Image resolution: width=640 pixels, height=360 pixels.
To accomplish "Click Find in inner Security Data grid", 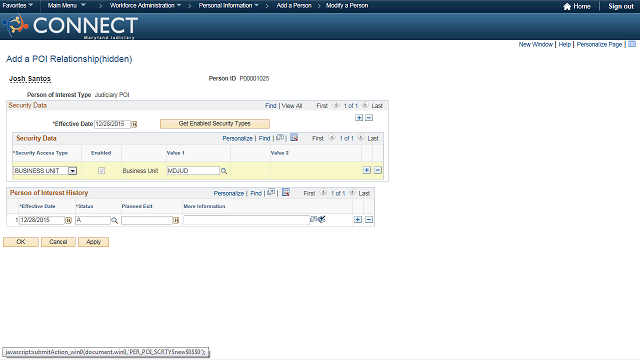I will click(264, 138).
